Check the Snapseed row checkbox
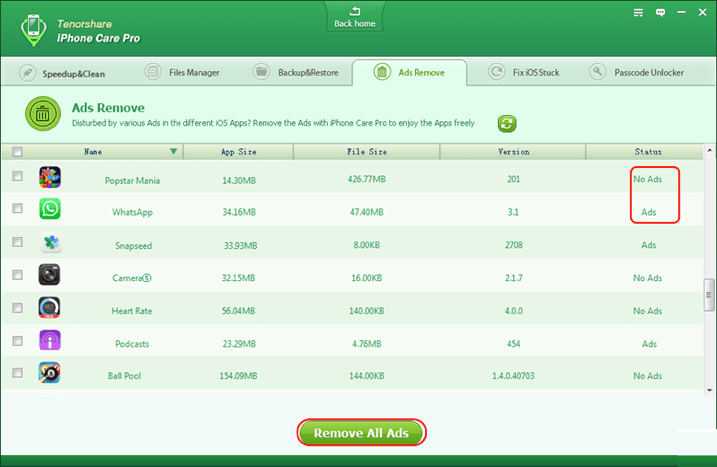 click(x=17, y=242)
